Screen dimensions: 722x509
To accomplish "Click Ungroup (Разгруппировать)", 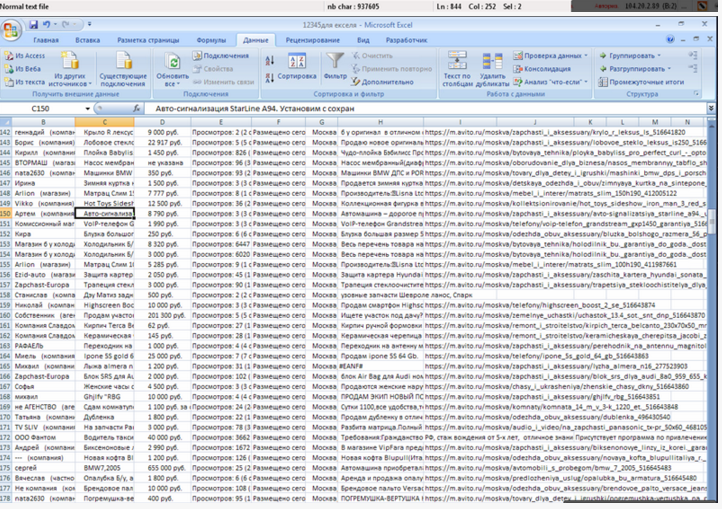I will (635, 69).
